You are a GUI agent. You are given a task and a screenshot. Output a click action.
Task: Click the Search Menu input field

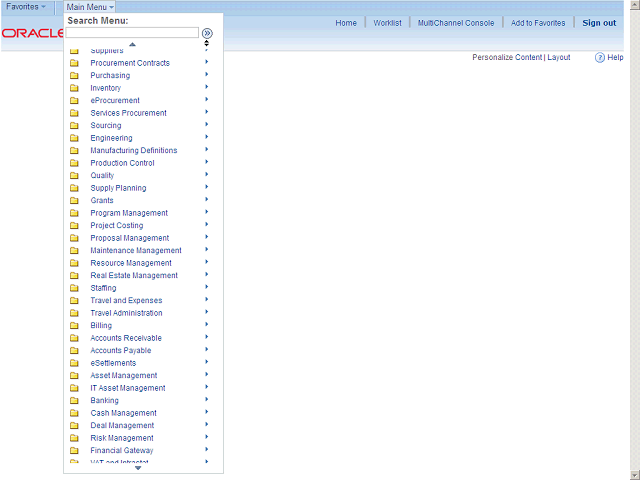coord(132,33)
